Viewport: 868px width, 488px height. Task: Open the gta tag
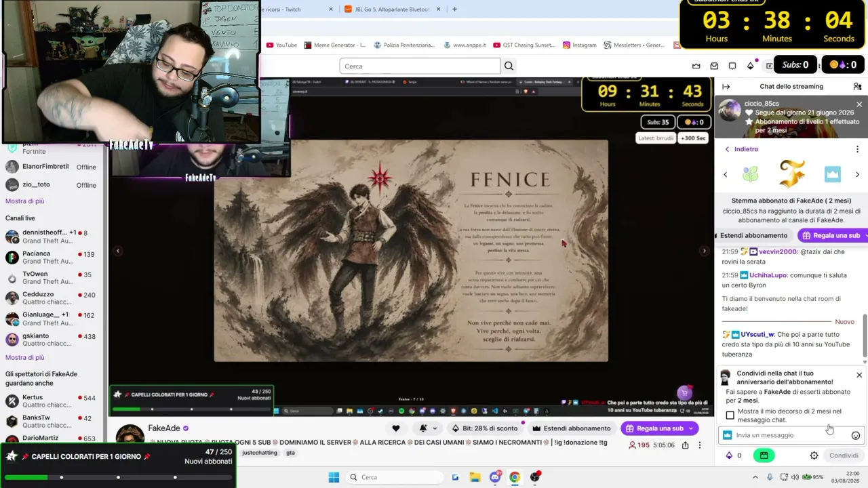tap(290, 453)
